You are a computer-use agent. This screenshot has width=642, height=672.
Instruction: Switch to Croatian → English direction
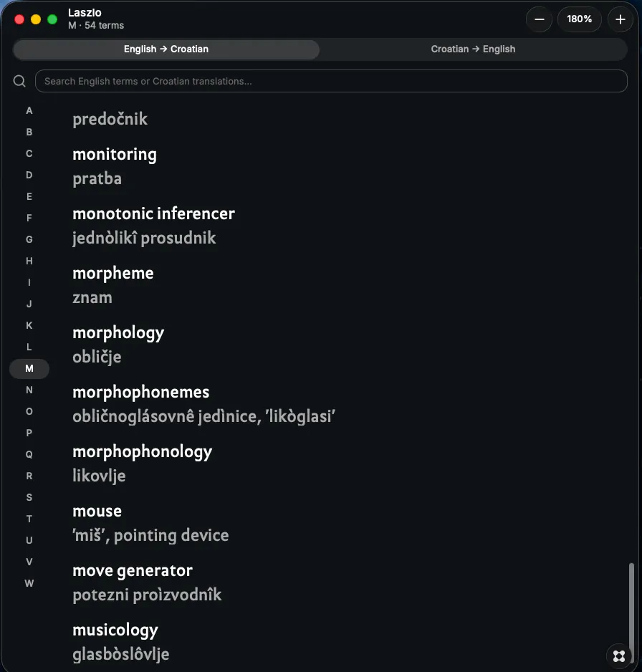click(473, 49)
